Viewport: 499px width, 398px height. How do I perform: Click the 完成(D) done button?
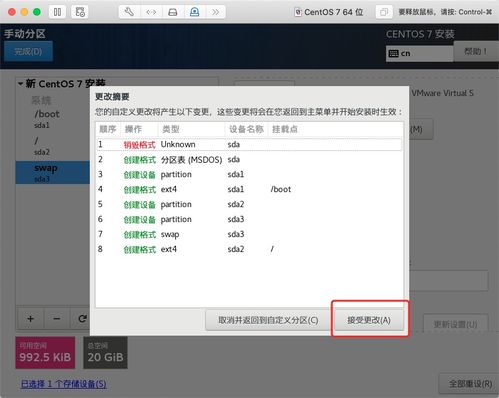28,51
